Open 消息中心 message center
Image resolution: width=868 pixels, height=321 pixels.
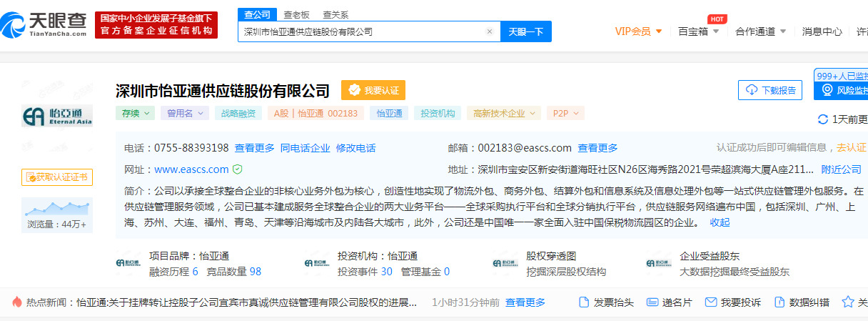[x=822, y=31]
